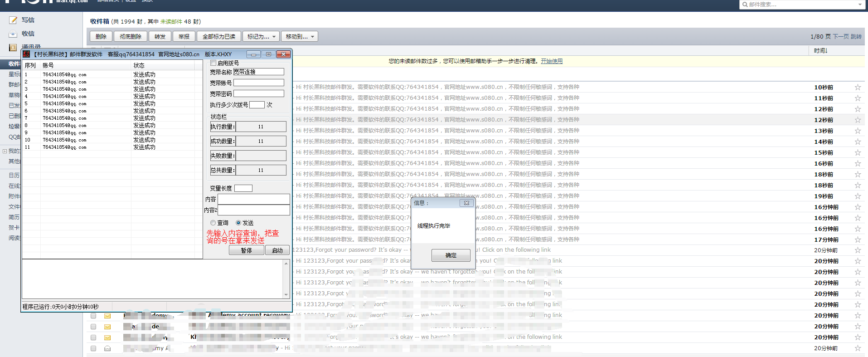Click the 启动 start button

pyautogui.click(x=277, y=250)
